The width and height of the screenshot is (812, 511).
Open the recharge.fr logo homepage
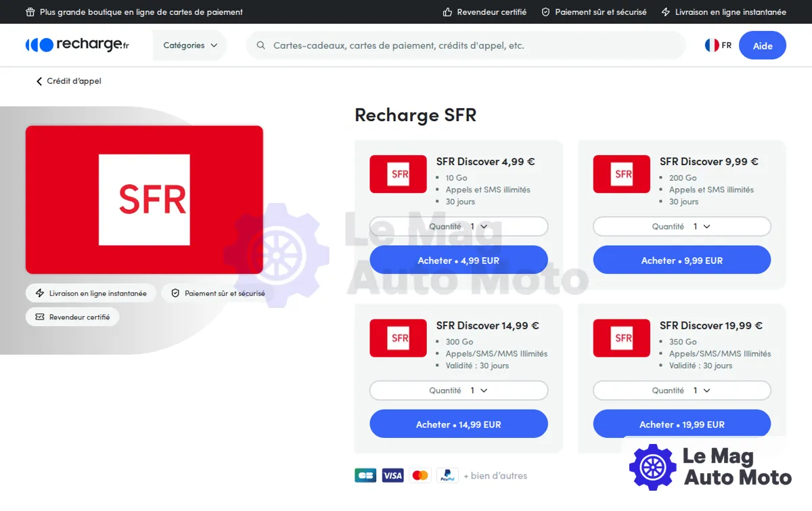click(77, 45)
